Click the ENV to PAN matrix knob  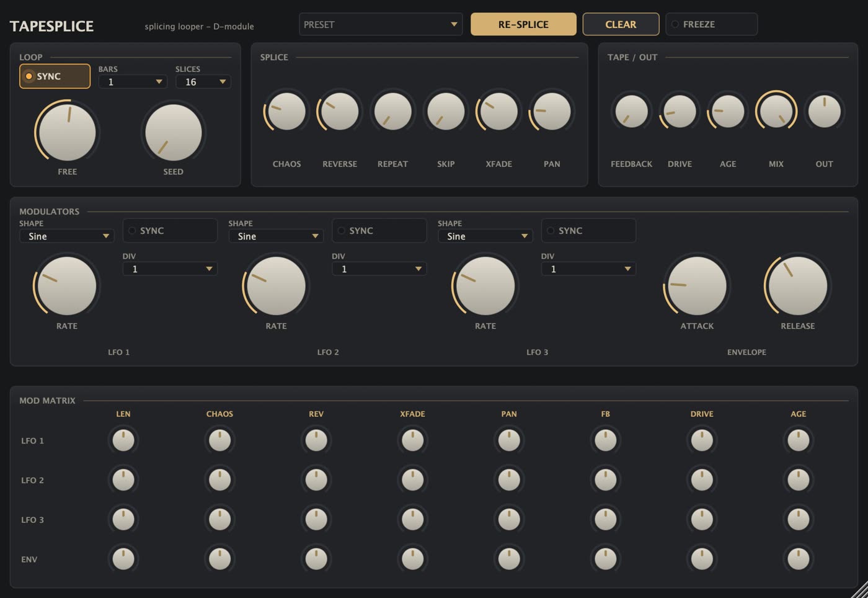[x=509, y=560]
